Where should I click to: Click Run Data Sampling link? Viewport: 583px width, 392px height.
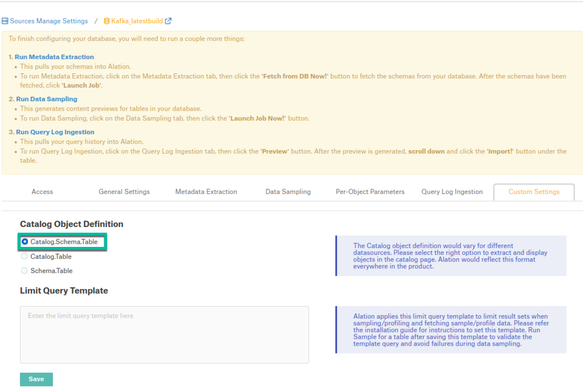[x=47, y=99]
